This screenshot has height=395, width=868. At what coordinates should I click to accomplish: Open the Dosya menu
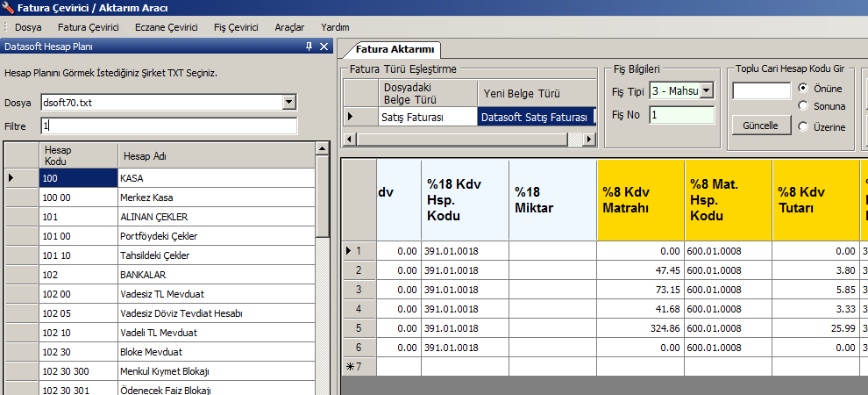pos(28,27)
